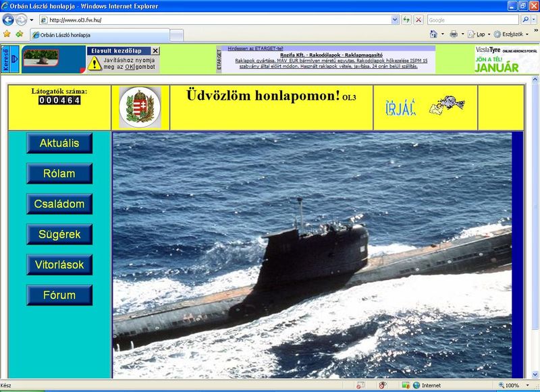This screenshot has height=392, width=540.
Task: Click the green security warning status icon
Action: 406,385
